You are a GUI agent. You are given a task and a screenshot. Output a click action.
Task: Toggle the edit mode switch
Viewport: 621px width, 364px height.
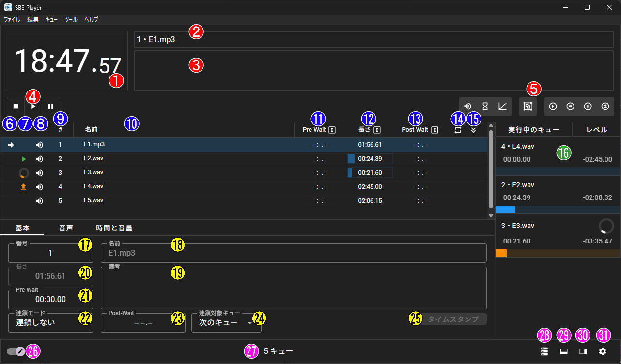pos(16,351)
